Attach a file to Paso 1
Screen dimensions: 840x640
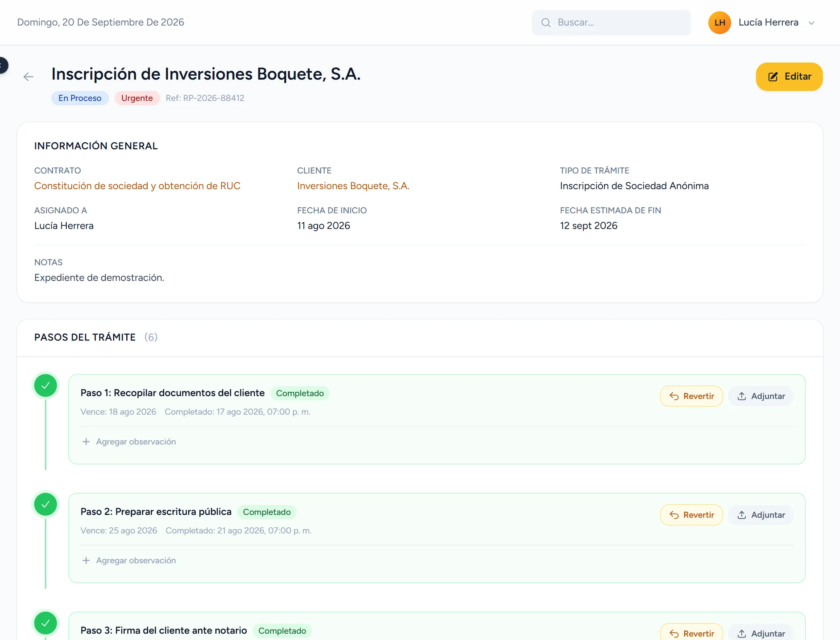761,396
